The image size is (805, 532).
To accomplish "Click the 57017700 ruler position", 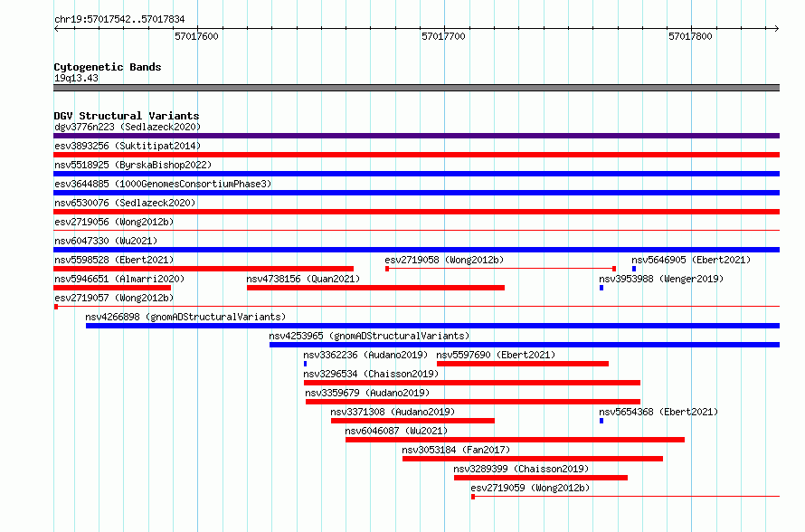I will point(443,36).
